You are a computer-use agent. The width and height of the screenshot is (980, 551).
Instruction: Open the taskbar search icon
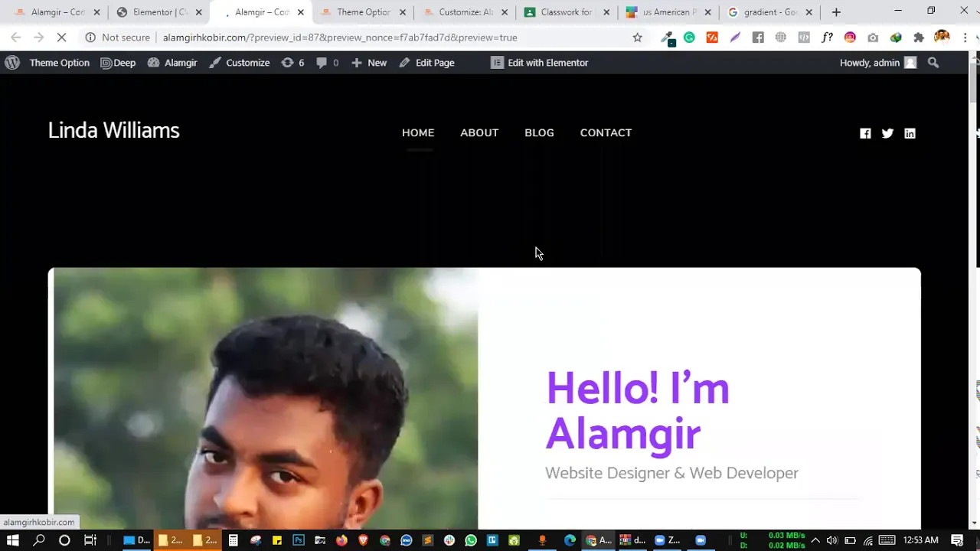(x=38, y=540)
